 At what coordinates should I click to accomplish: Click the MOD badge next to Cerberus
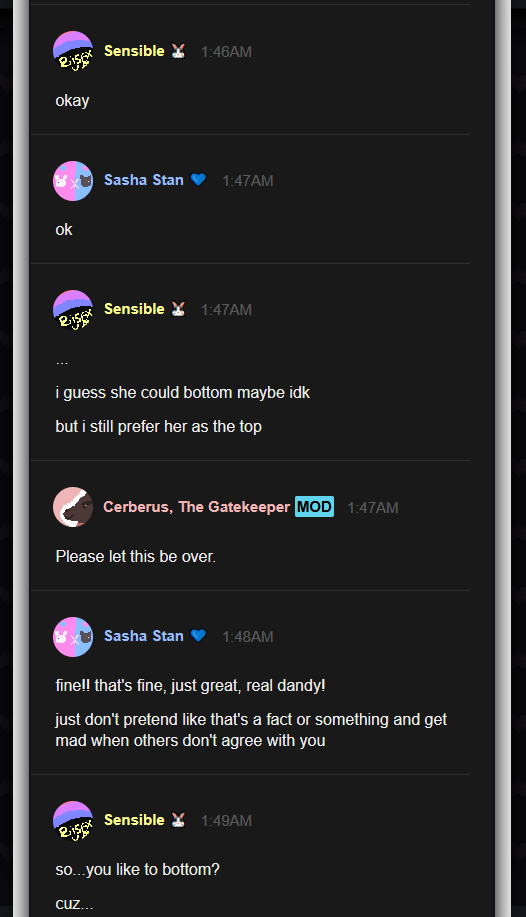[314, 506]
